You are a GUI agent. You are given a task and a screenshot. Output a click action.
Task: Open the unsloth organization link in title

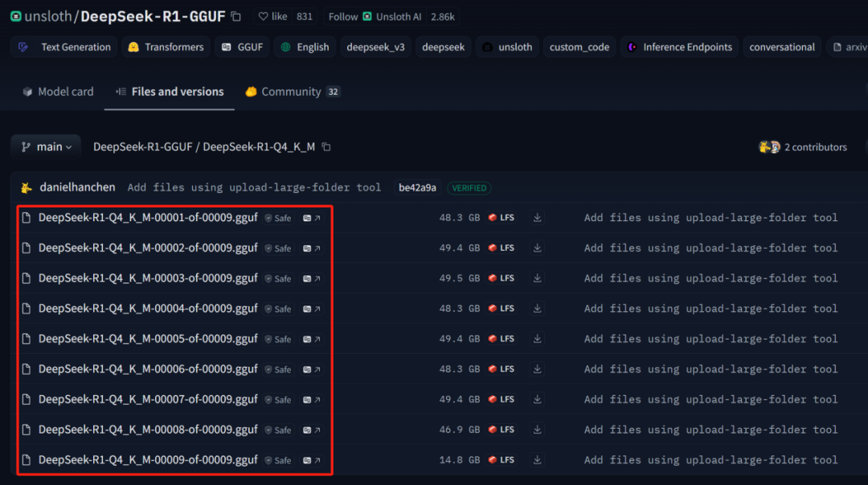coord(47,17)
